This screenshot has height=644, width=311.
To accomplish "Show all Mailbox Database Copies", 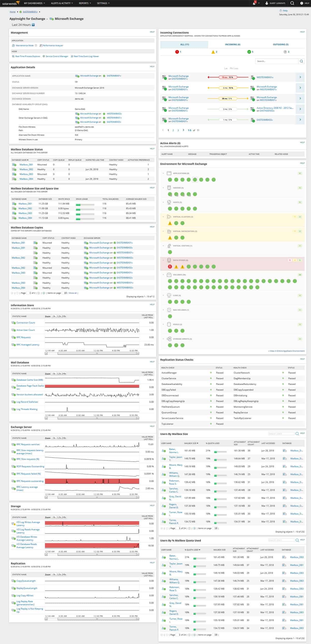I will click(73, 293).
